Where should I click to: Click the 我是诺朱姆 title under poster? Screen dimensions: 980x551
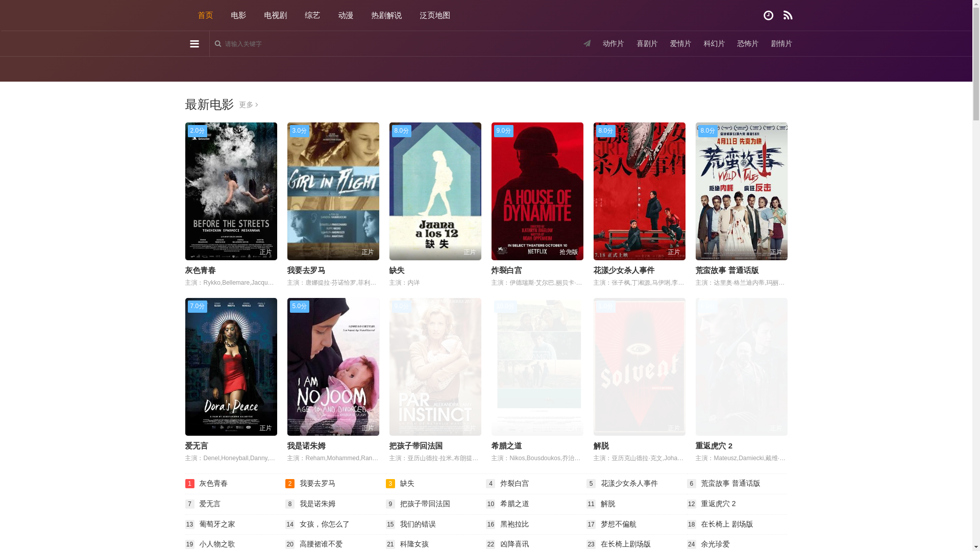click(306, 446)
